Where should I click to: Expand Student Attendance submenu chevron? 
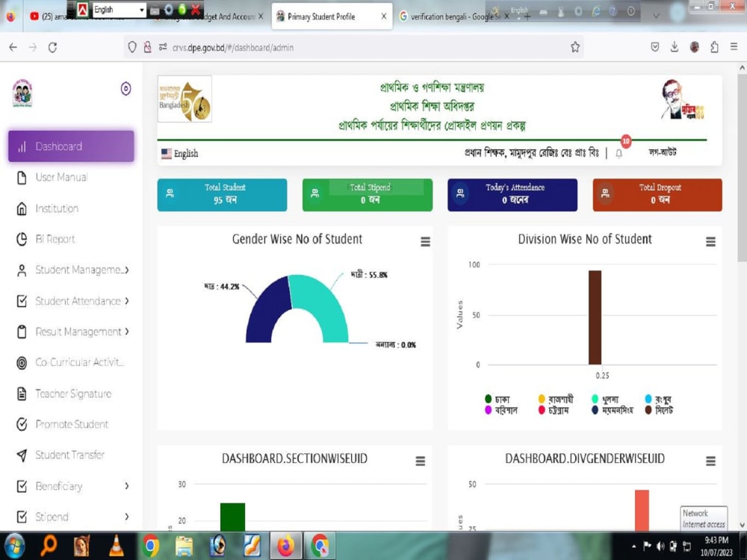(127, 301)
